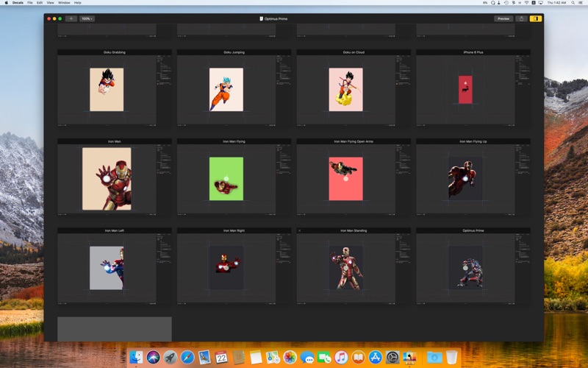Open the iPhone 6 Plus document thumbnail
This screenshot has height=368, width=588.
tap(473, 88)
